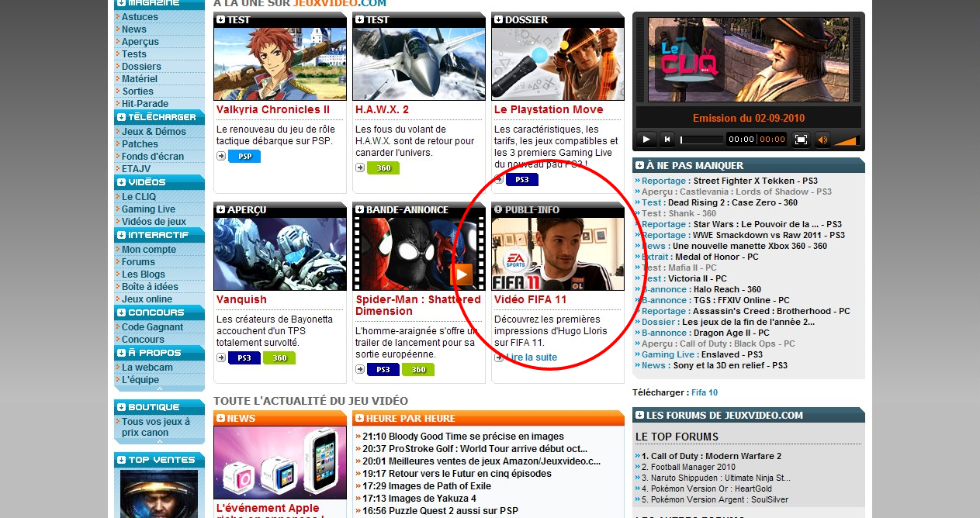Screen dimensions: 980x518
Task: Expand the BOUTIQUE sidebar section arrow
Action: click(x=121, y=407)
